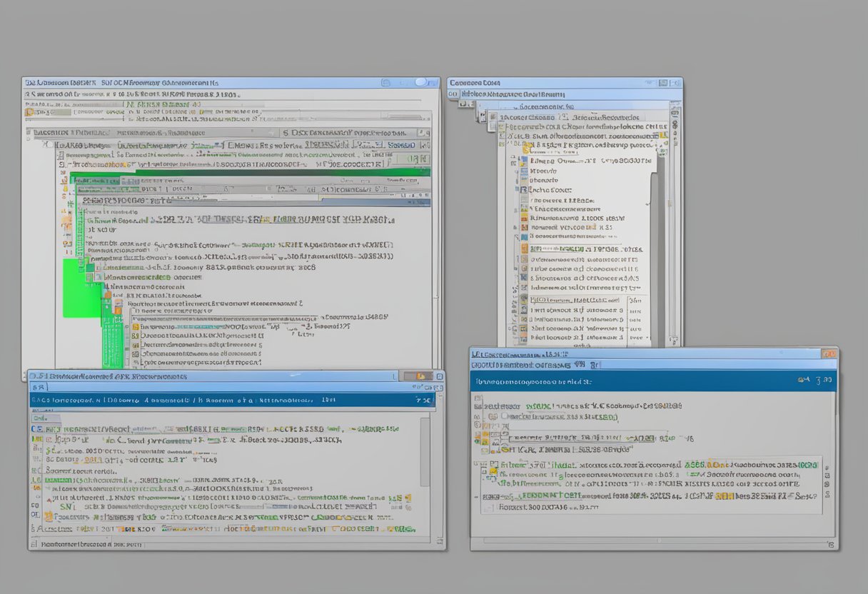This screenshot has width=868, height=594.
Task: Click the yellow folder icon in bottom-right window's bordered panel
Action: coord(492,470)
